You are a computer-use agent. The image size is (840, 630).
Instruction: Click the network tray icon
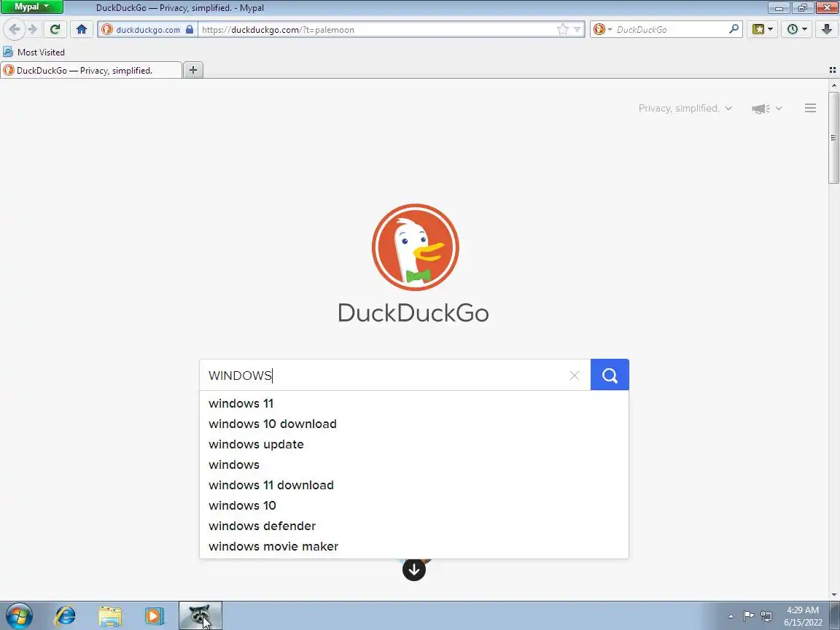(766, 617)
